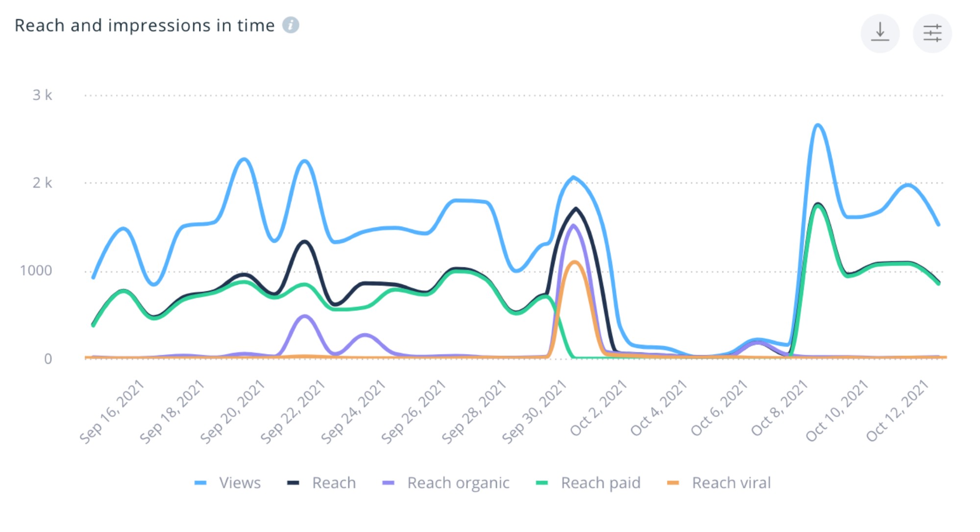
Task: Click the 2 k y-axis label
Action: (42, 183)
